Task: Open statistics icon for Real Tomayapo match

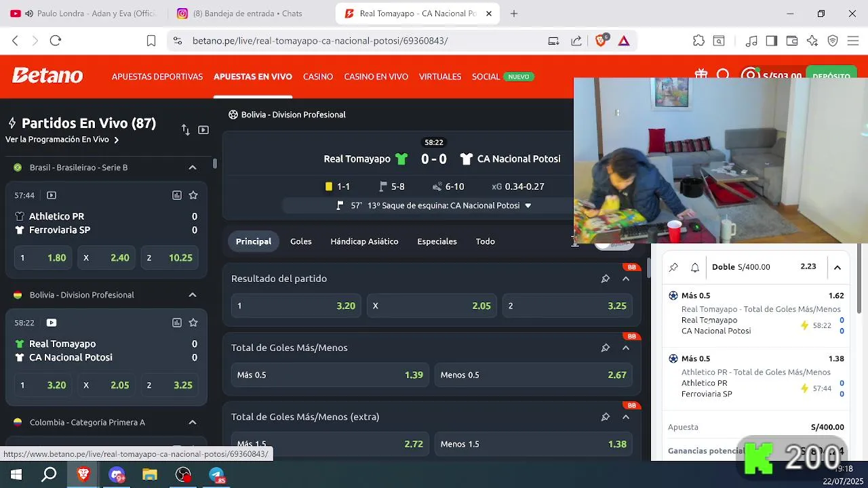Action: coord(177,323)
